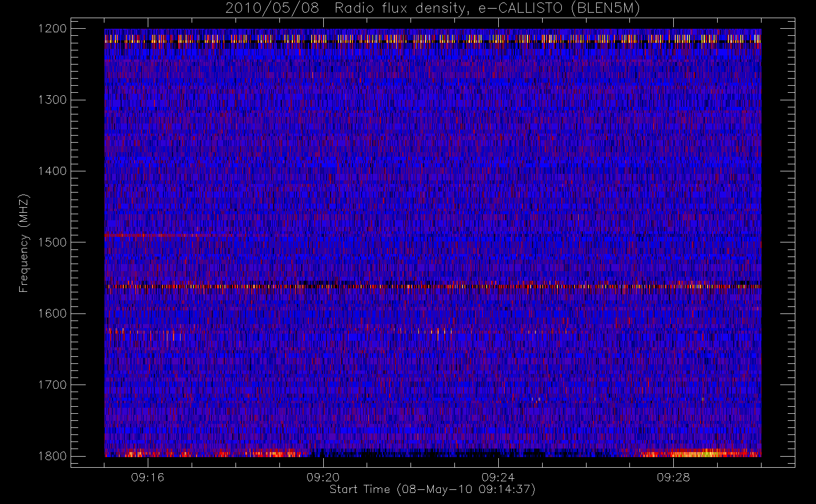
Task: Click the plot title text 'Radio flux density, e-CALLISTO (BLEN5M)'
Action: coord(487,9)
